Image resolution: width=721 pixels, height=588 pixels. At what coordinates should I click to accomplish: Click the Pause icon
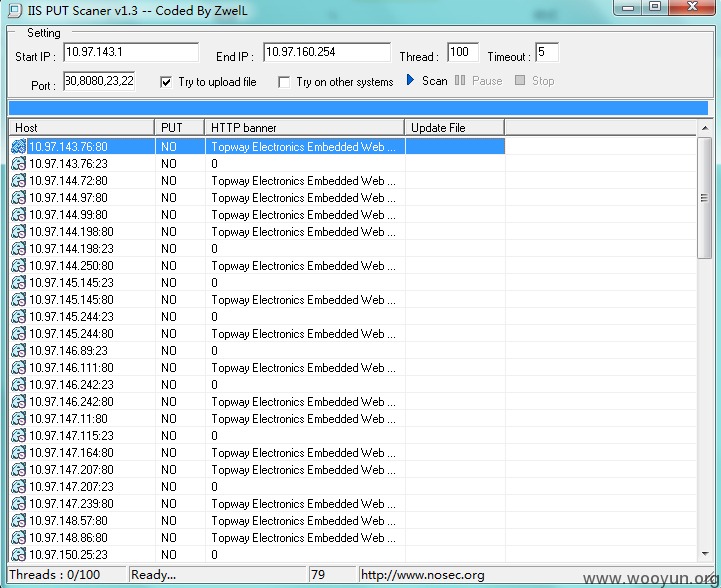pyautogui.click(x=460, y=80)
